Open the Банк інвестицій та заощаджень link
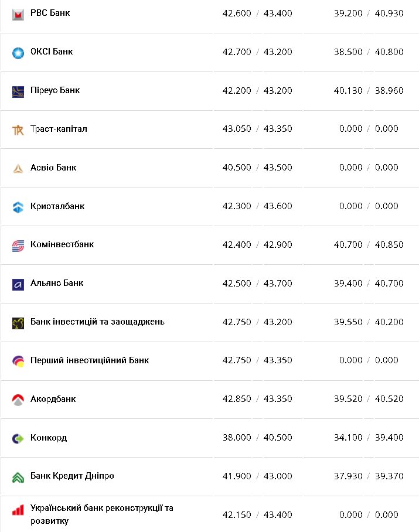The height and width of the screenshot is (532, 419). (97, 322)
